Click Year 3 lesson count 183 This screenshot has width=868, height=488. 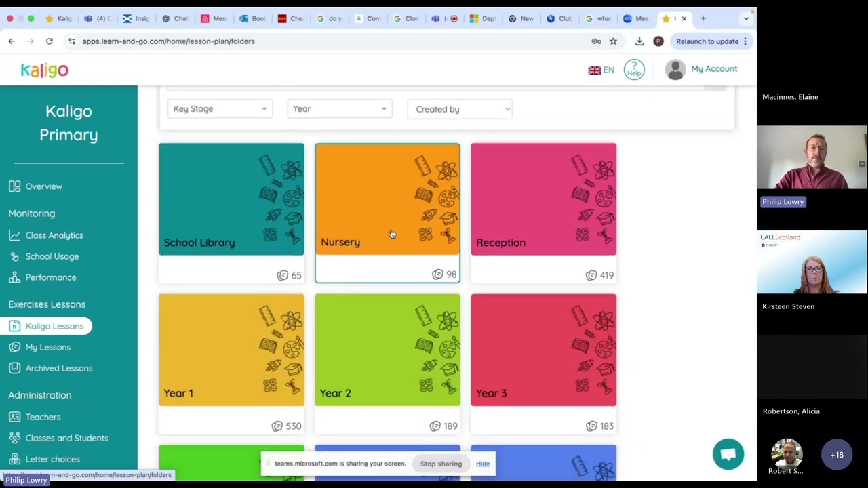click(600, 426)
